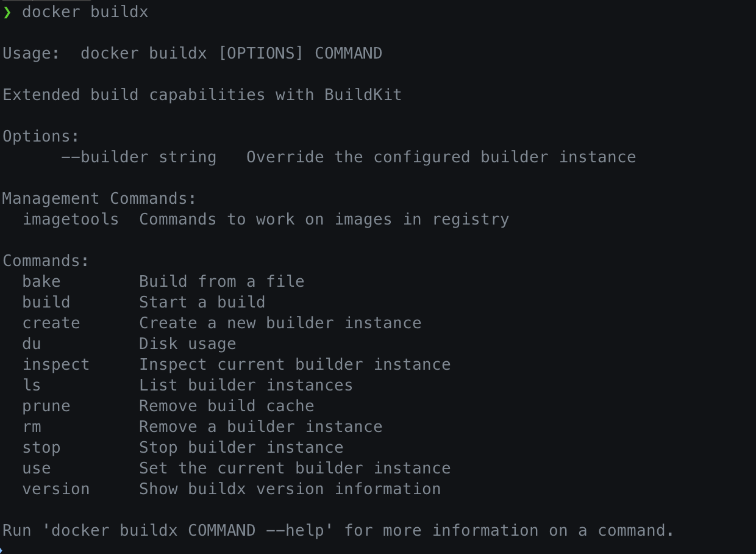The height and width of the screenshot is (554, 756).
Task: Click the '[OPTIONS]' text in Usage line
Action: (x=261, y=54)
